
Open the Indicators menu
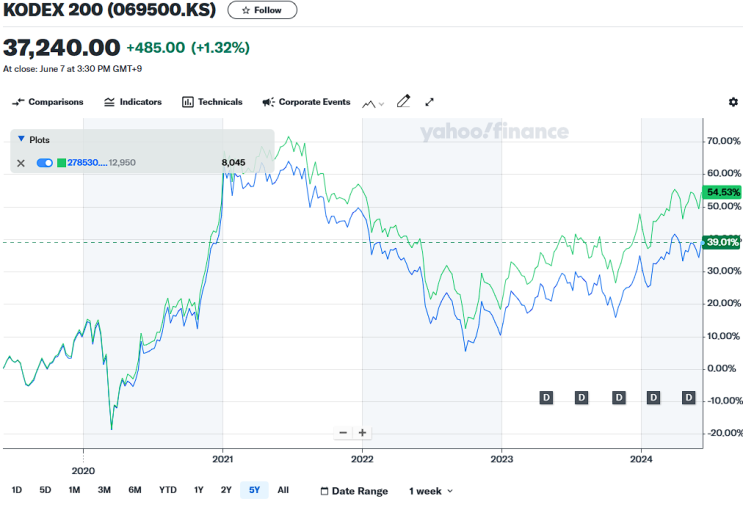(x=133, y=102)
